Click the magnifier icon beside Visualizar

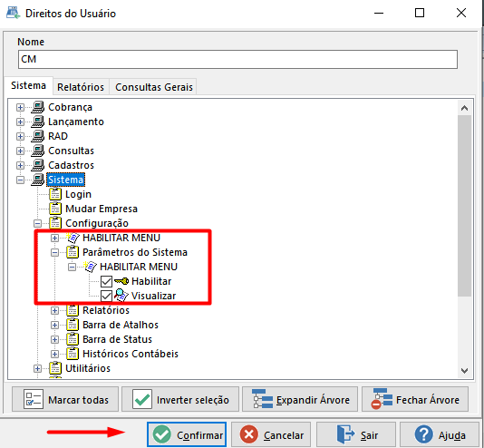121,296
